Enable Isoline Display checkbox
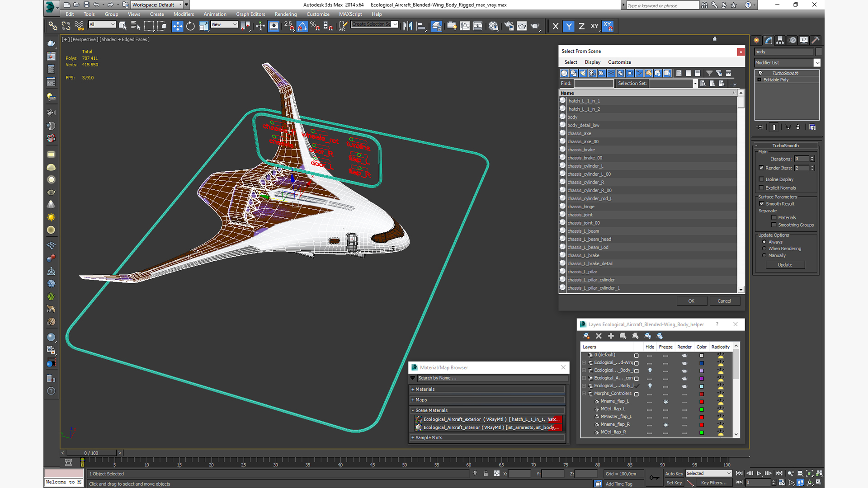868x488 pixels. tap(762, 179)
